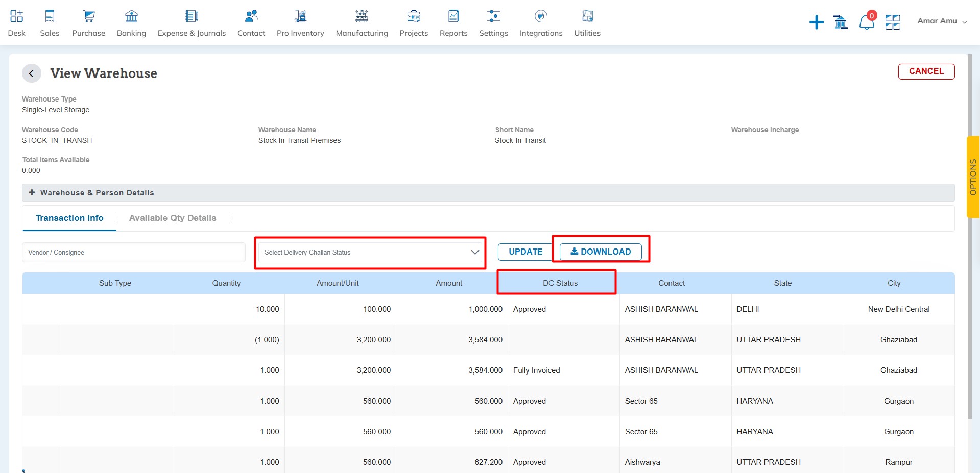Open the Settings sliders icon
The height and width of the screenshot is (473, 980).
click(493, 16)
